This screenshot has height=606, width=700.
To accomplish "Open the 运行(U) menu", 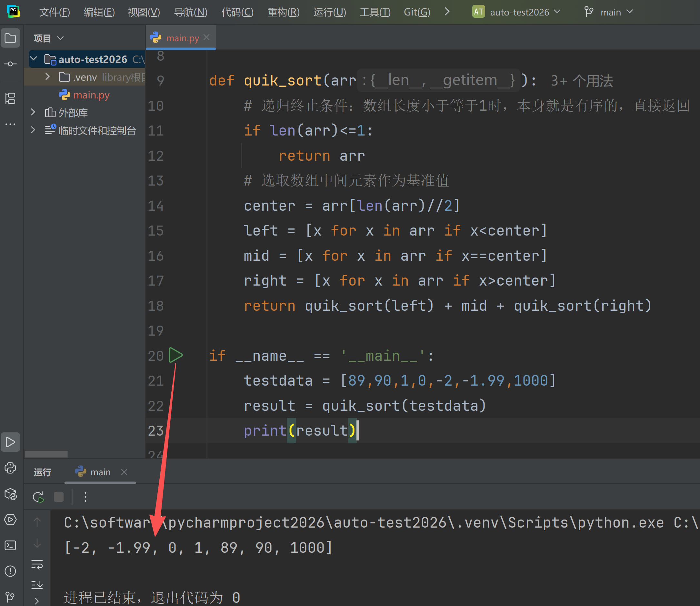I will pyautogui.click(x=330, y=12).
